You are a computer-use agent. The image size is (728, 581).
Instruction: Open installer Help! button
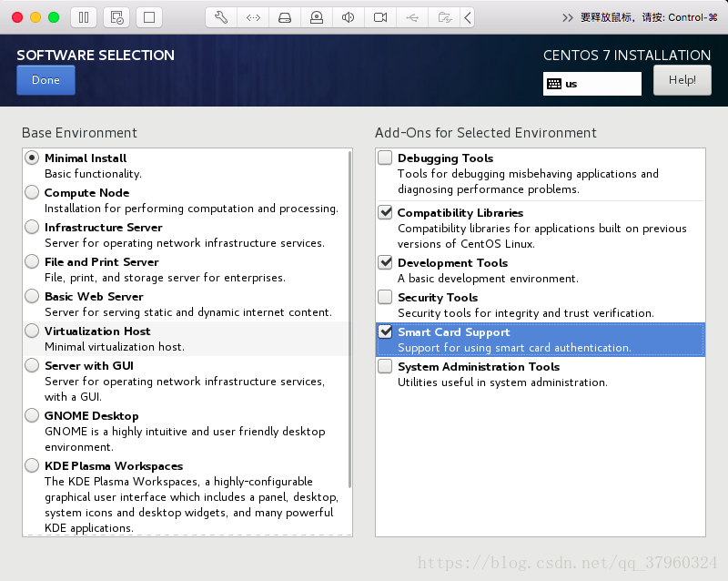(x=682, y=80)
